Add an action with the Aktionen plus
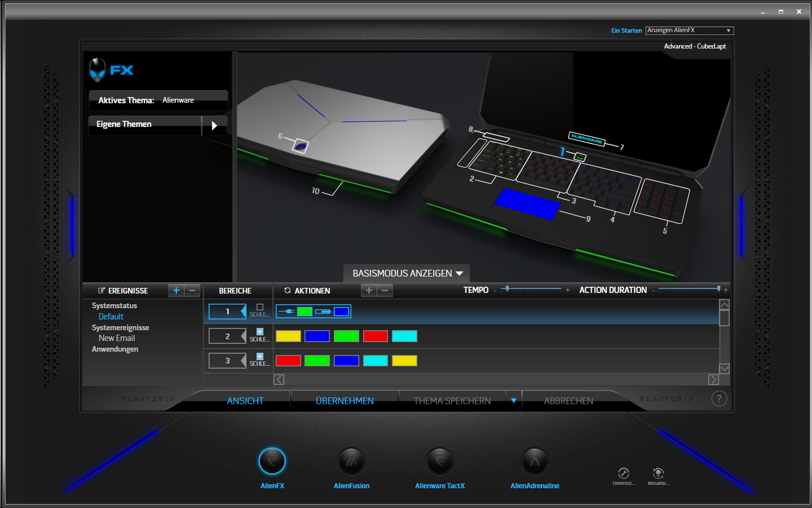Screen dimensions: 812x508 coord(369,290)
